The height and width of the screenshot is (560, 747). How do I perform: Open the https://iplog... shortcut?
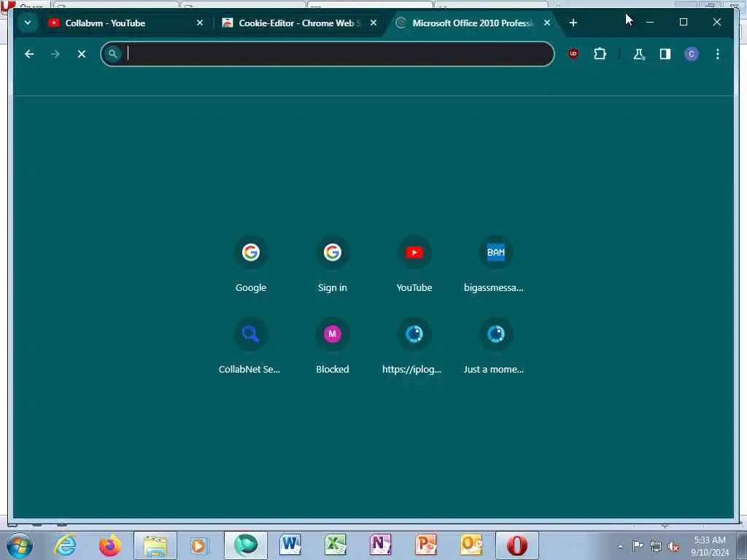(x=414, y=346)
